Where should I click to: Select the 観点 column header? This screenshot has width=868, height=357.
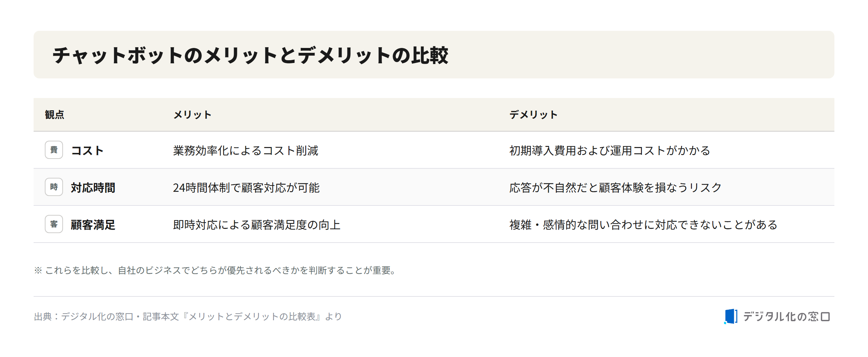point(55,114)
